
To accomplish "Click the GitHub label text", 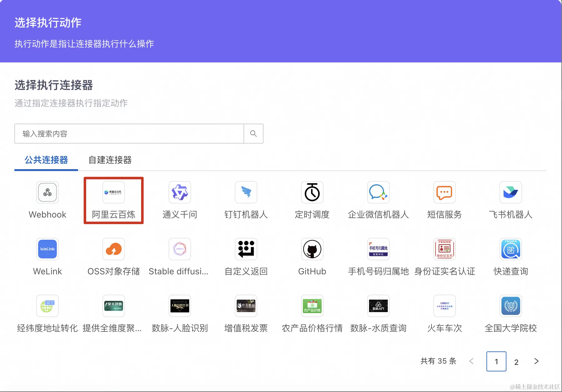I will [x=312, y=272].
